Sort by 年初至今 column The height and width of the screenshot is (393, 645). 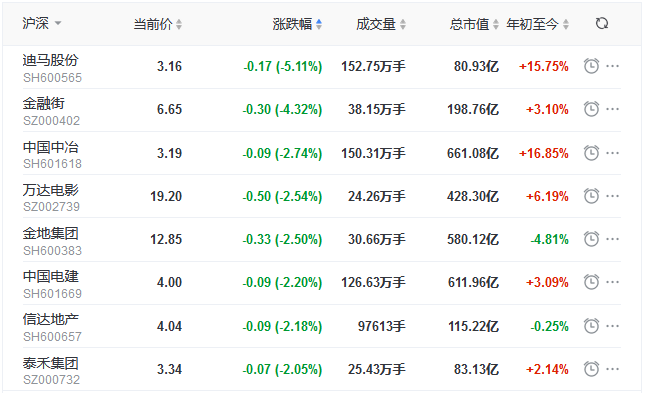tap(538, 24)
